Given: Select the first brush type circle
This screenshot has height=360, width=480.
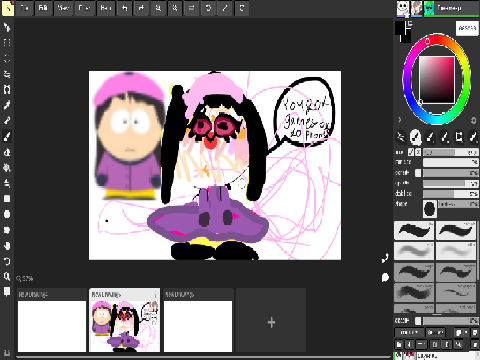Looking at the screenshot, I should (x=401, y=137).
